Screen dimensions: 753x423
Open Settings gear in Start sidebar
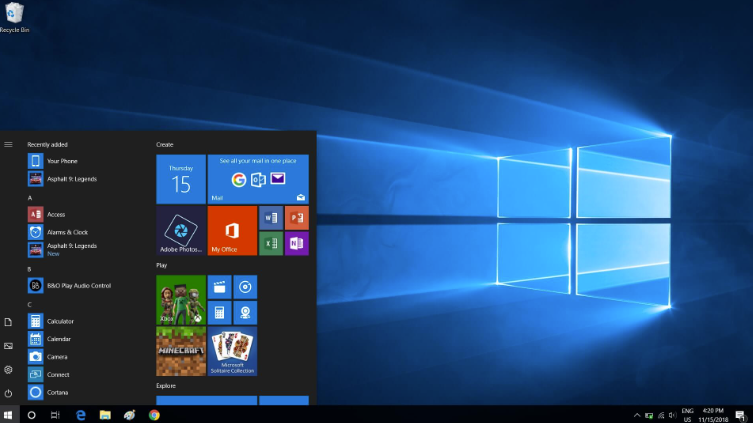(x=8, y=370)
